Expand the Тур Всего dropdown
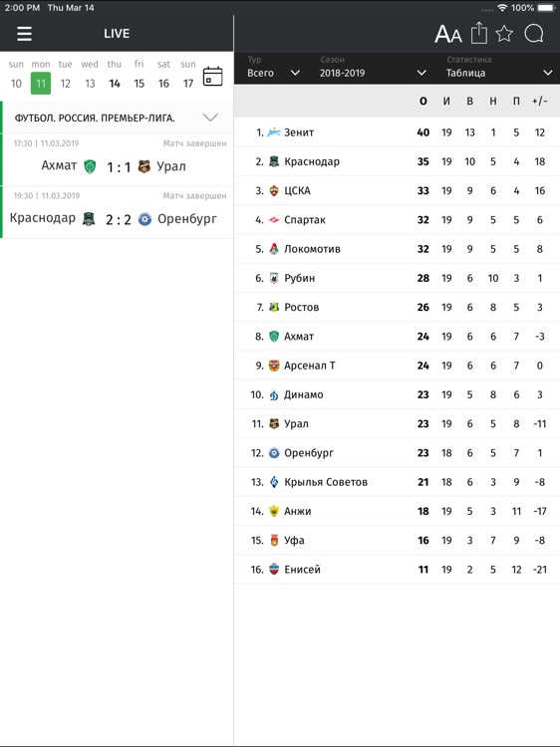 click(274, 67)
